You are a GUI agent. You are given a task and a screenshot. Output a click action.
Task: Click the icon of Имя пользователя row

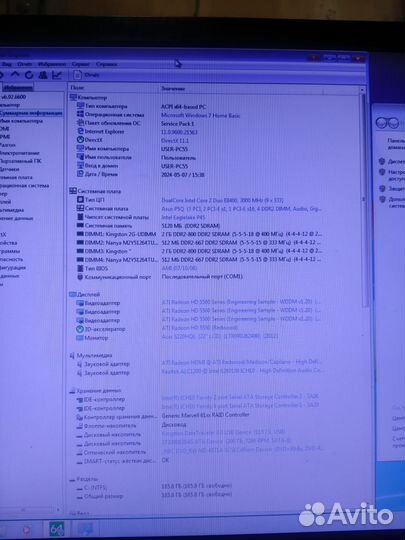(80, 157)
